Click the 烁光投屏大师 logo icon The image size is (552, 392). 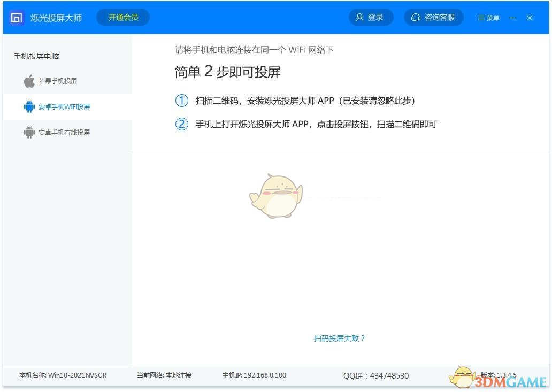[17, 17]
